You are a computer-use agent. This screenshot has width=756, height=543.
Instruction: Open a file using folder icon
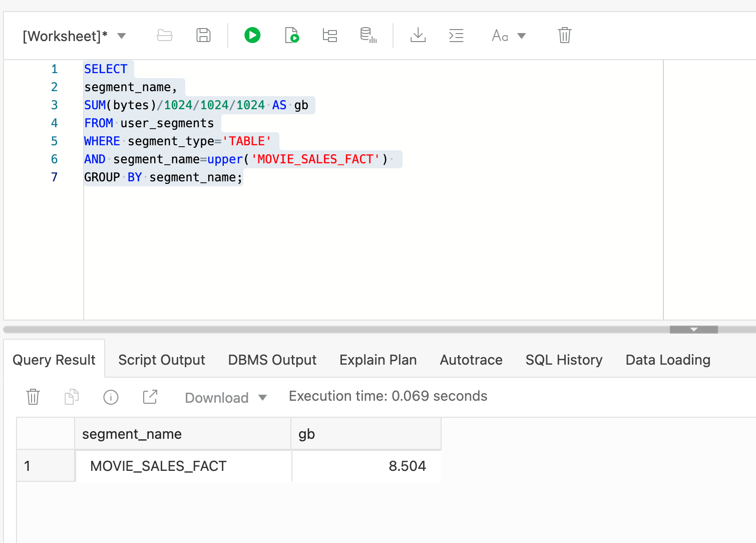(x=165, y=36)
